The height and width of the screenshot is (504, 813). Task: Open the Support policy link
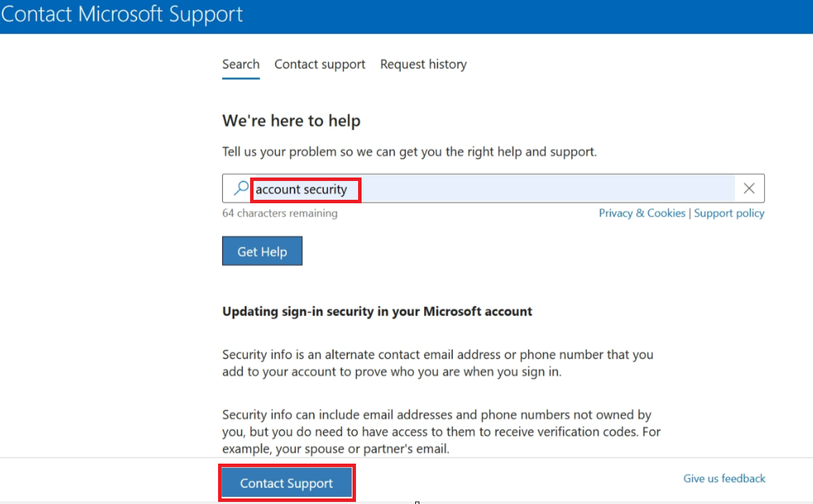[x=729, y=213]
